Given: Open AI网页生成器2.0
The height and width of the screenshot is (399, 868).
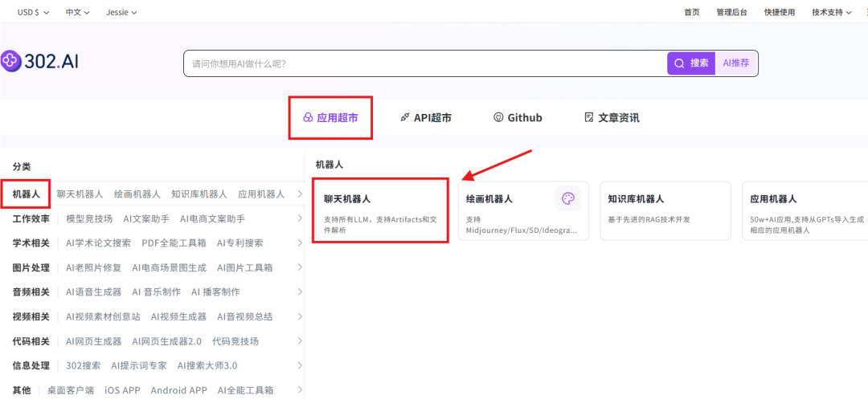Looking at the screenshot, I should click(166, 341).
